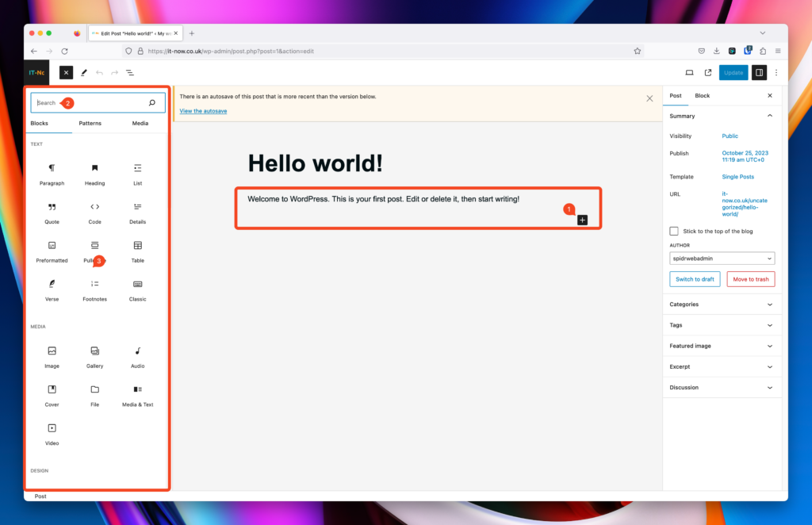This screenshot has height=525, width=812.
Task: Expand the Discussion panel
Action: [722, 387]
